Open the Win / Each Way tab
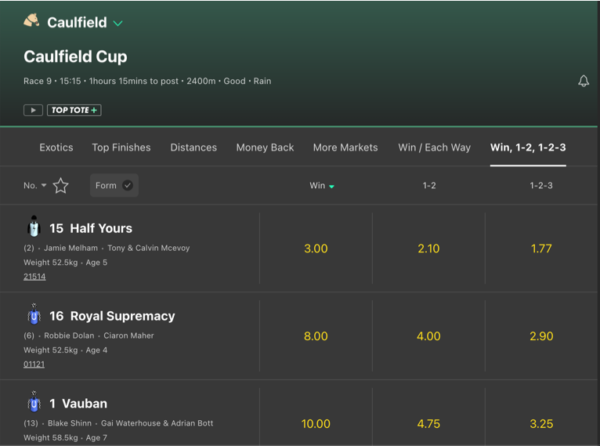The height and width of the screenshot is (446, 600). tap(434, 148)
